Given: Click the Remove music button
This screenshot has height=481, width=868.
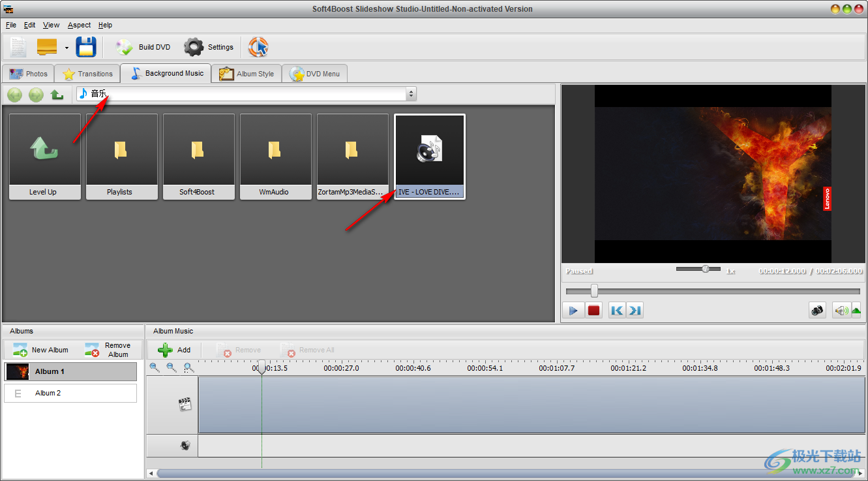Looking at the screenshot, I should 238,350.
